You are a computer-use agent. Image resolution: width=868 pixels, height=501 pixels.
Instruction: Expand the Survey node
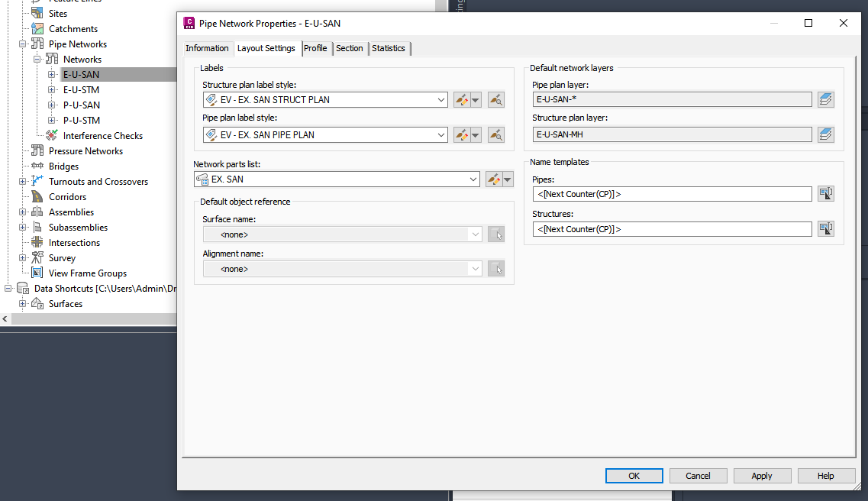coord(23,258)
